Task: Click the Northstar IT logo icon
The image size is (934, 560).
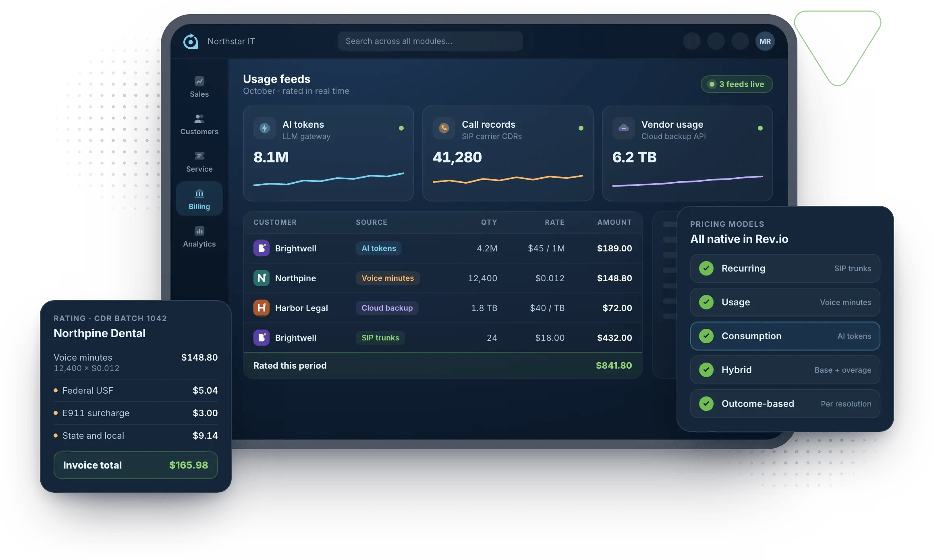Action: tap(191, 41)
